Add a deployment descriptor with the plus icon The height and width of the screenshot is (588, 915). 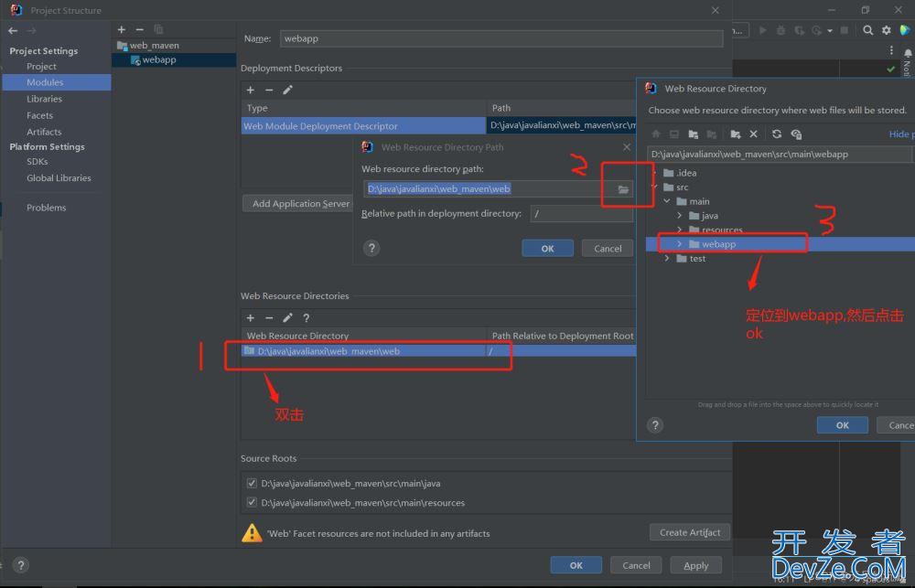point(251,90)
